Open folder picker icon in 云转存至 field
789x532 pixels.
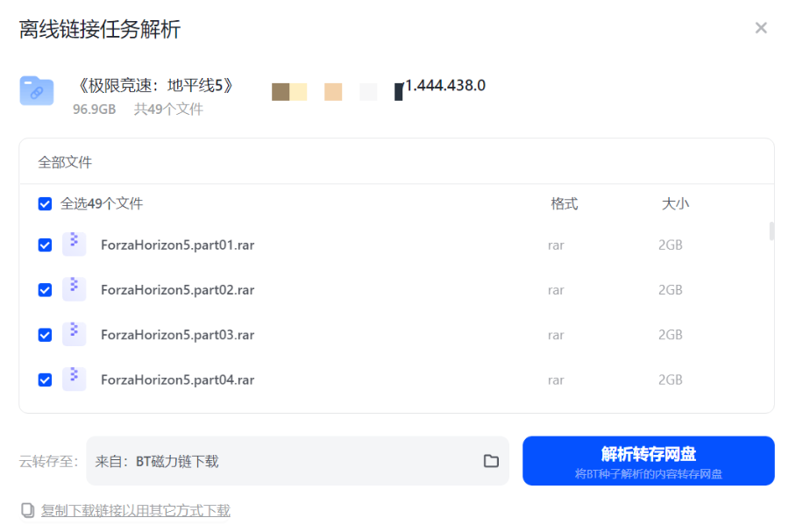(491, 461)
